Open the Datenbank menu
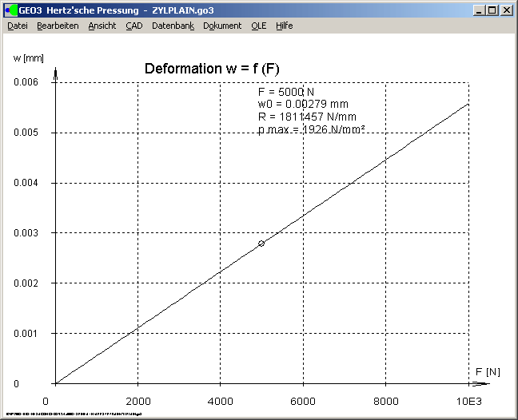Image resolution: width=518 pixels, height=420 pixels. pyautogui.click(x=173, y=26)
